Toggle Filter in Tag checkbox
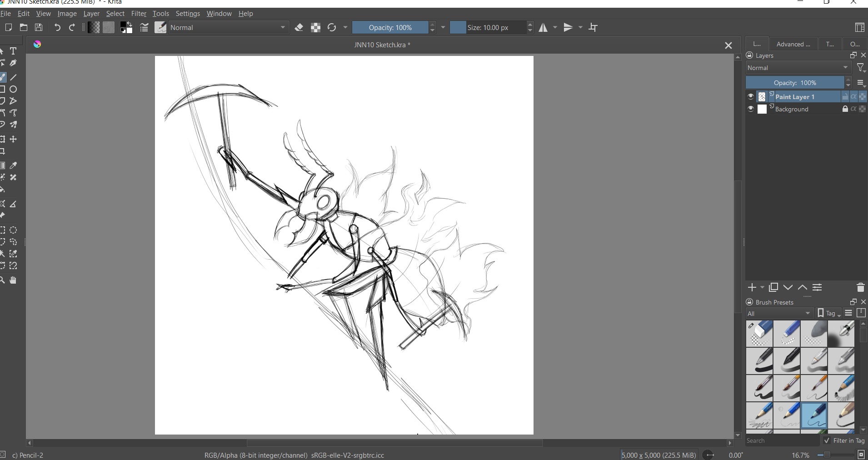 pos(827,440)
